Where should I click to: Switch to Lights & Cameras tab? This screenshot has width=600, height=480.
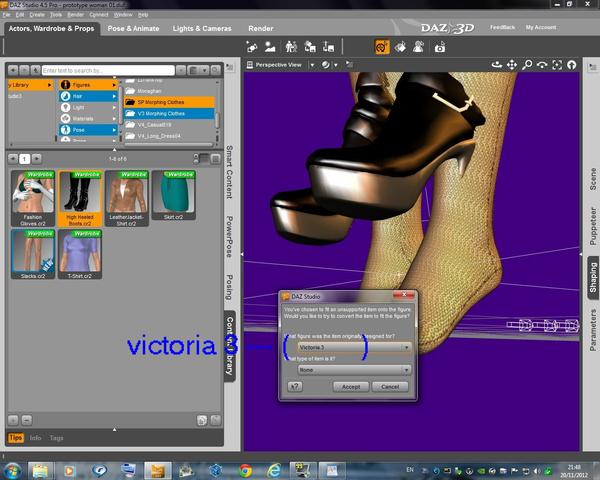click(202, 29)
